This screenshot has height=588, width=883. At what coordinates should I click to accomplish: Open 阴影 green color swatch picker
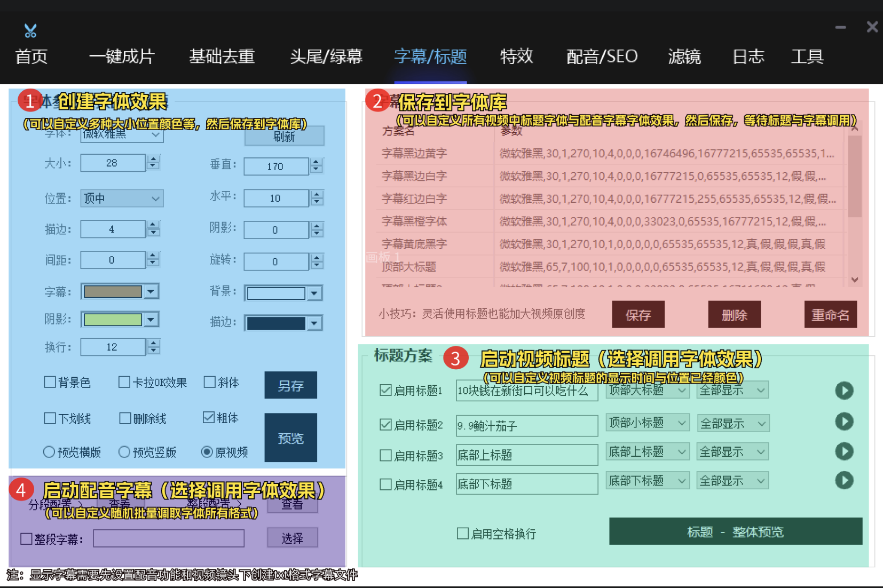click(x=120, y=320)
